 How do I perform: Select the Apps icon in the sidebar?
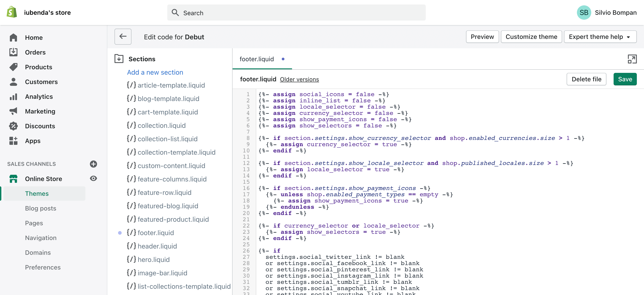(13, 141)
